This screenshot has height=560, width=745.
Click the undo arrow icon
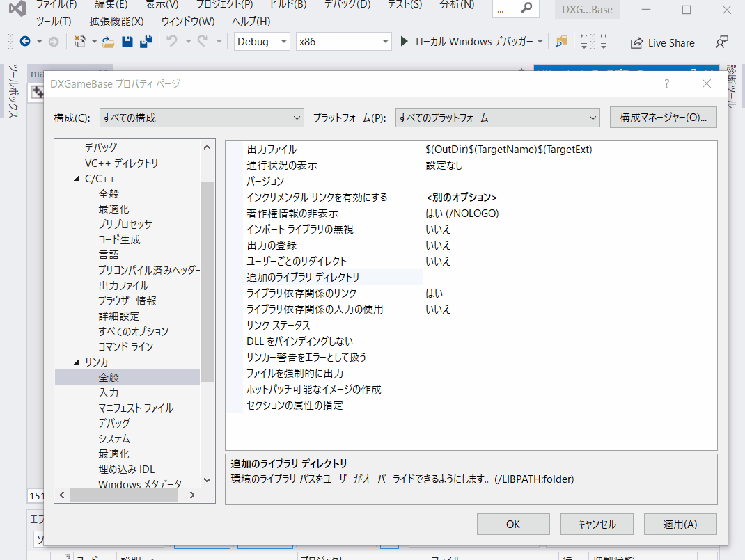click(x=172, y=42)
